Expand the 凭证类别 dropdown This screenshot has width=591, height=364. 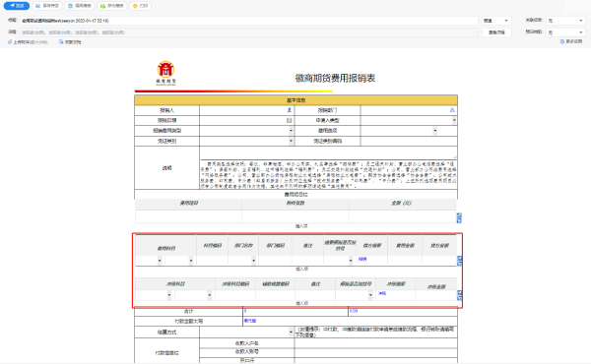(x=291, y=141)
